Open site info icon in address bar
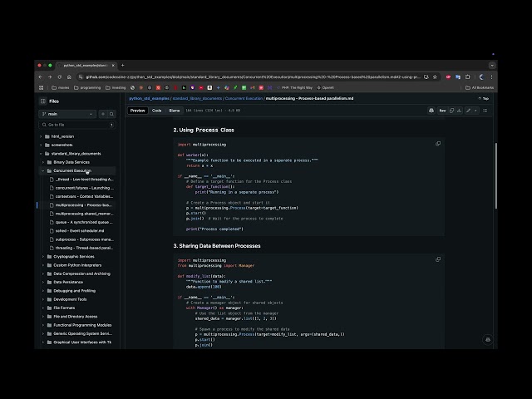Screen dimensions: 532x399 click(81, 77)
